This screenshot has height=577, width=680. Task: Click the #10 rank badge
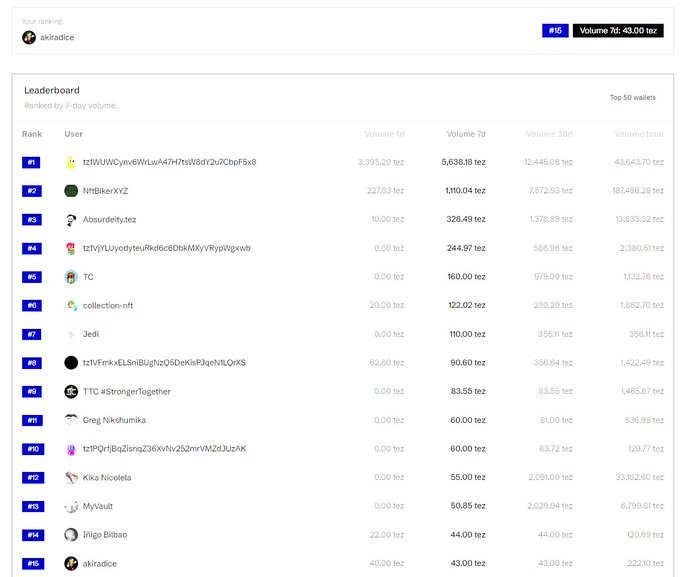[33, 449]
